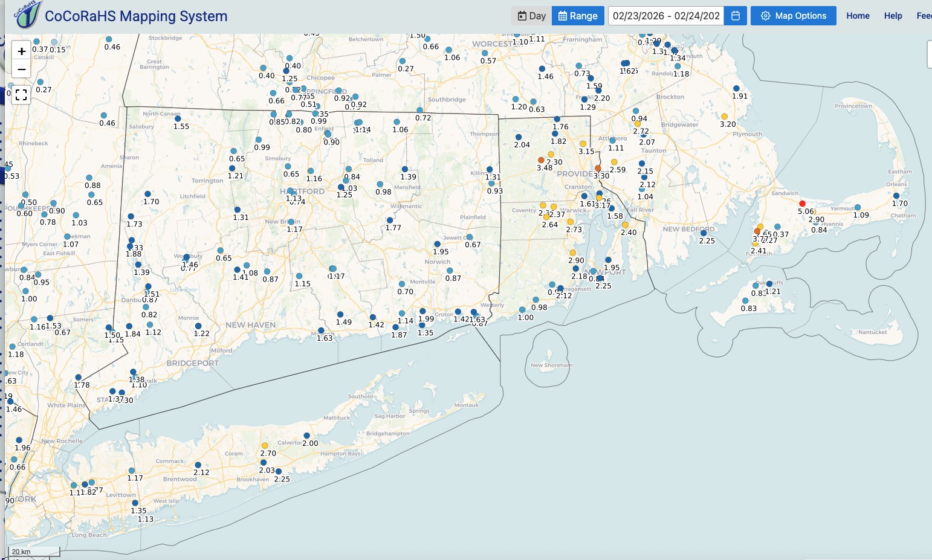Select the Range date mode

point(578,16)
